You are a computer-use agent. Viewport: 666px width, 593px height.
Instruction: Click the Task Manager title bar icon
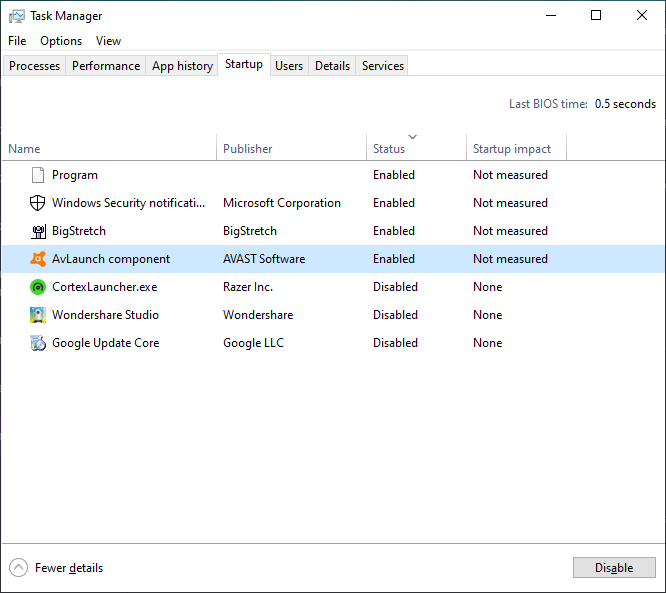(x=17, y=16)
